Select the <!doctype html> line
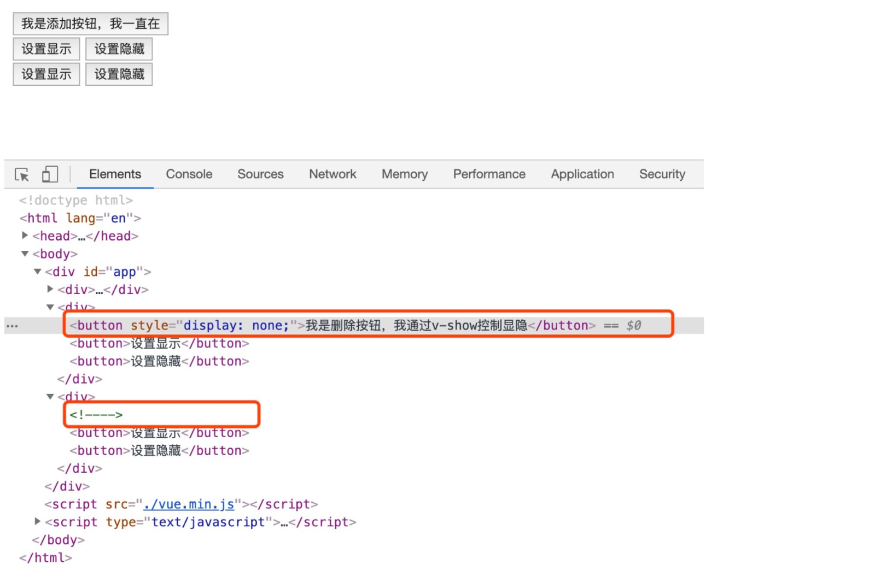 click(x=76, y=201)
